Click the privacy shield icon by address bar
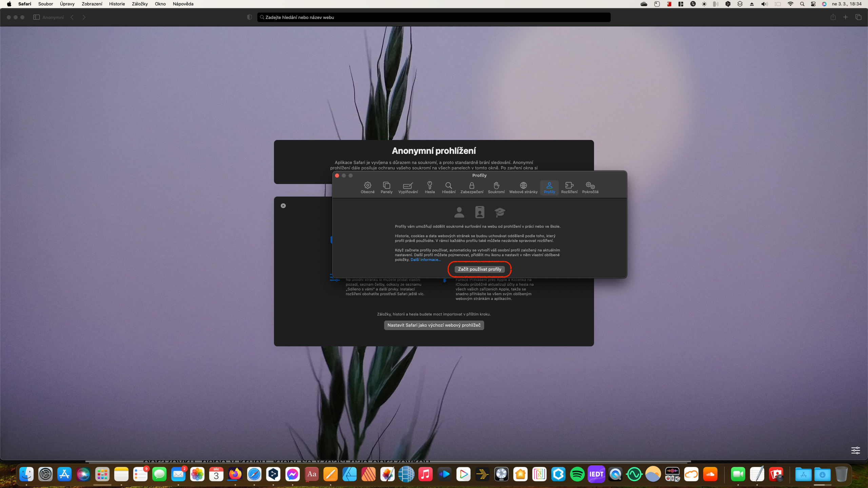The width and height of the screenshot is (868, 488). tap(250, 17)
